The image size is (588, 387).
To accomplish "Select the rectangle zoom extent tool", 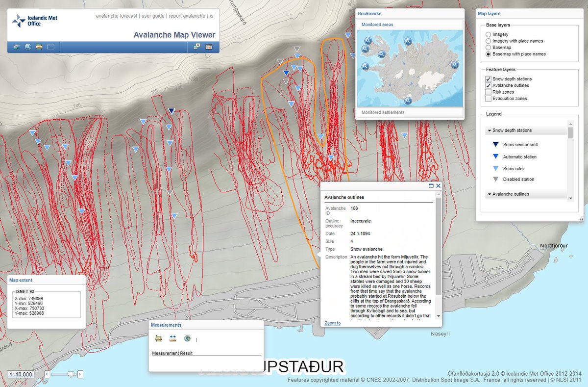I will (50, 47).
